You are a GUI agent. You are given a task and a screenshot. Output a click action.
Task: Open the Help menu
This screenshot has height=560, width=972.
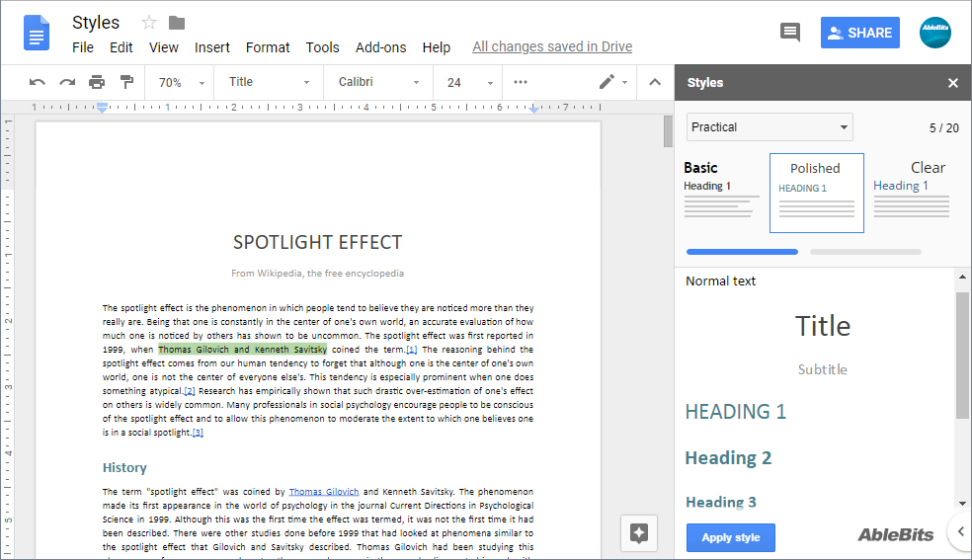pyautogui.click(x=437, y=47)
